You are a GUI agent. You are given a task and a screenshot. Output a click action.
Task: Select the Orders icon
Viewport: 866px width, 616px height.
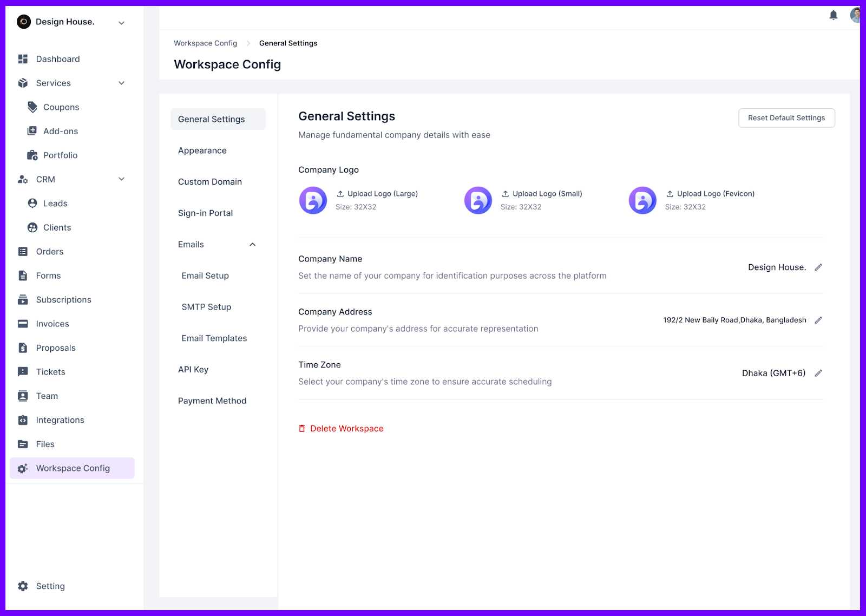22,251
